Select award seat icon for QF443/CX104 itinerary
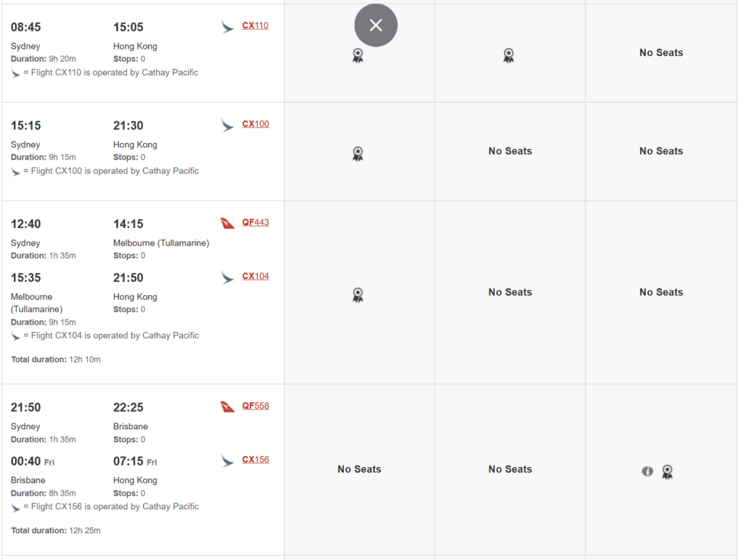This screenshot has height=560, width=744. pos(357,294)
